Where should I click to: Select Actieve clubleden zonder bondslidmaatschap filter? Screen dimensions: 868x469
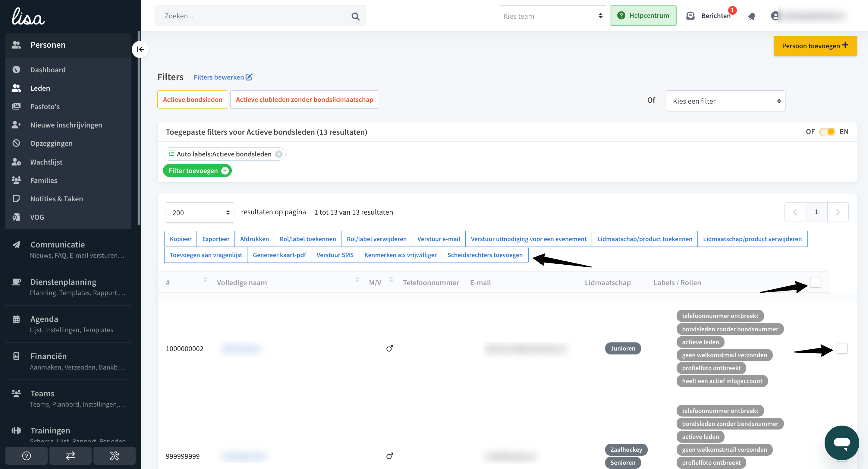pyautogui.click(x=304, y=99)
